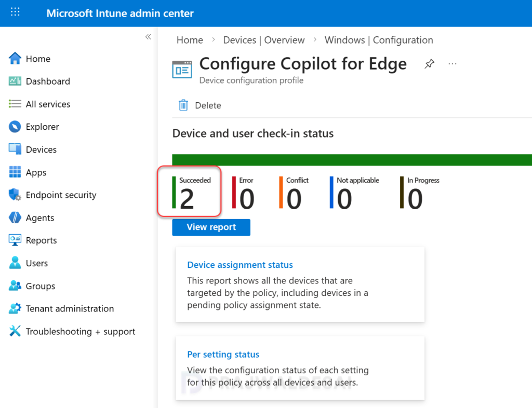
Task: Click the Devices monitor icon
Action: click(x=15, y=149)
